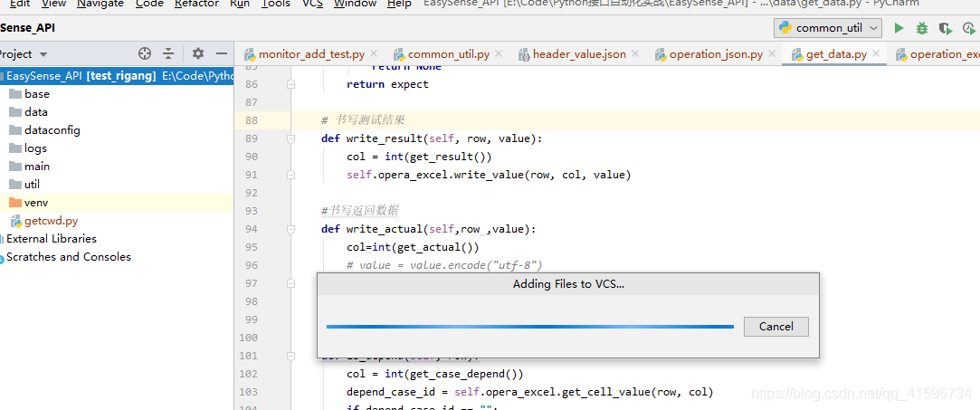Toggle fold marker at line 101
Viewport: 980px width, 410px height.
(290, 356)
